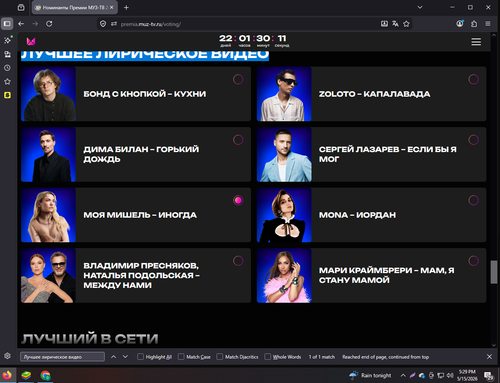
Task: Open the site hamburger menu
Action: pyautogui.click(x=476, y=42)
